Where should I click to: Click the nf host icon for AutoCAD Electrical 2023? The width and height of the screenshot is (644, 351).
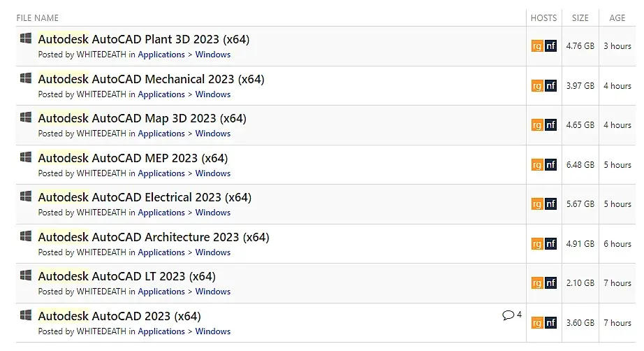[551, 204]
